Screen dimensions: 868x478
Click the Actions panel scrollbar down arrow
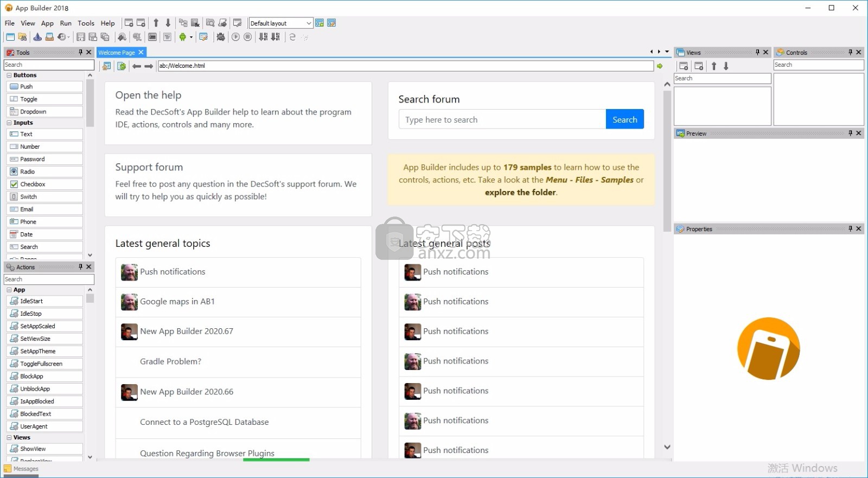point(90,457)
